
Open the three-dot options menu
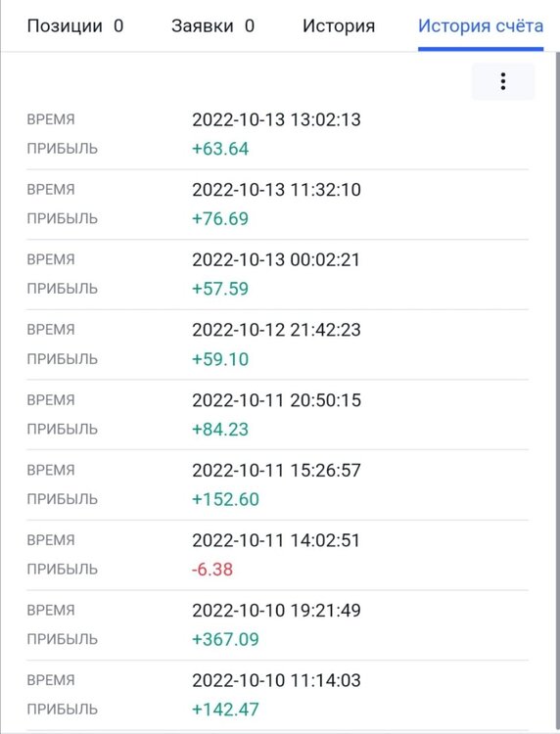pos(502,81)
